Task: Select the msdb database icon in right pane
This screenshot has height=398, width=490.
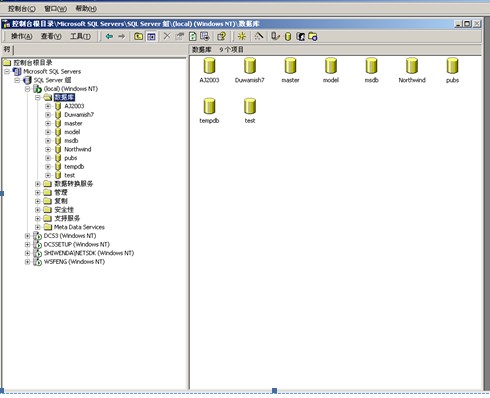Action: pyautogui.click(x=371, y=66)
